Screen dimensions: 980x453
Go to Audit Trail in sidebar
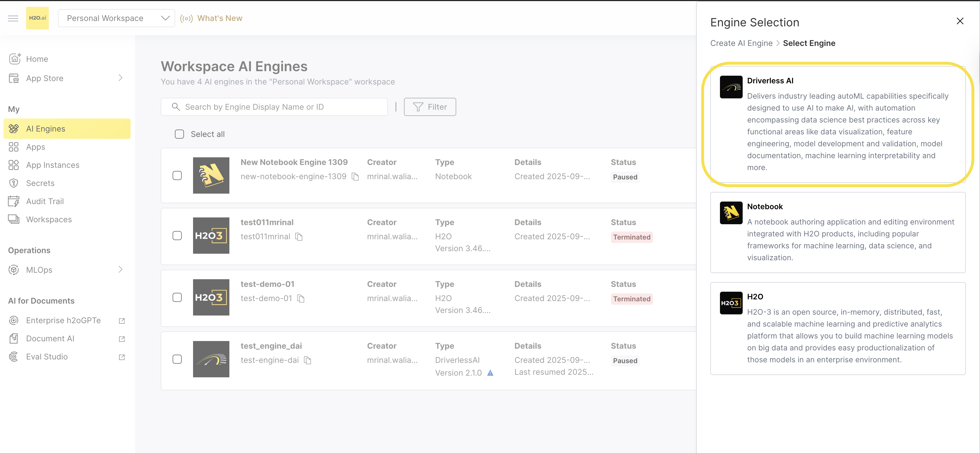[x=45, y=202]
